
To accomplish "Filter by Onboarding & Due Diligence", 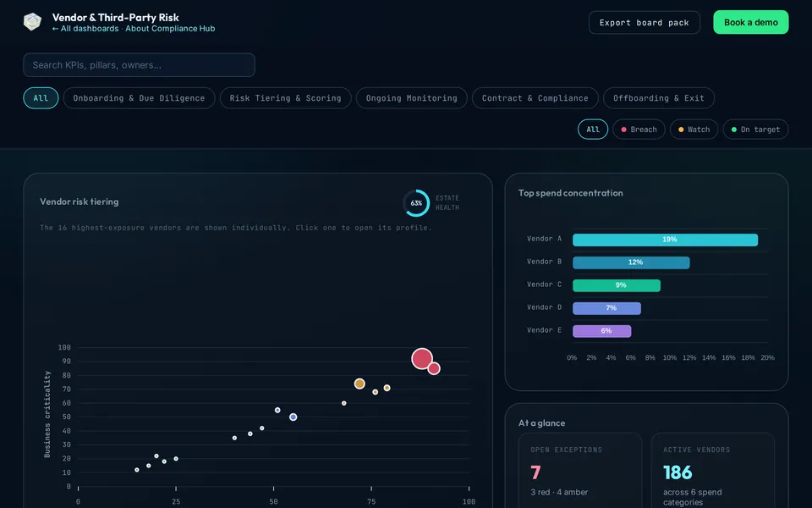I will [139, 98].
